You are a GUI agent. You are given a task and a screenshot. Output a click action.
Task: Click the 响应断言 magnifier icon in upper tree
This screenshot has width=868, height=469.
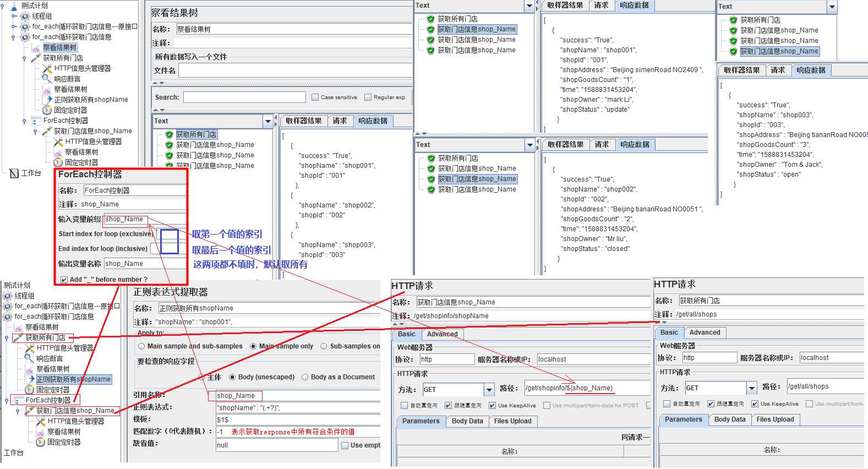tap(47, 79)
